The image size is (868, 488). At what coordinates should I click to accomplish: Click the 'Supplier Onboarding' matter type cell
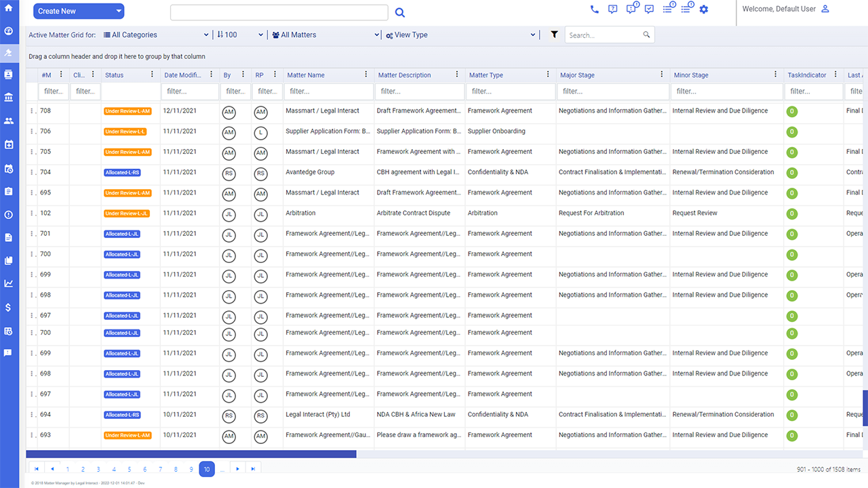coord(496,131)
